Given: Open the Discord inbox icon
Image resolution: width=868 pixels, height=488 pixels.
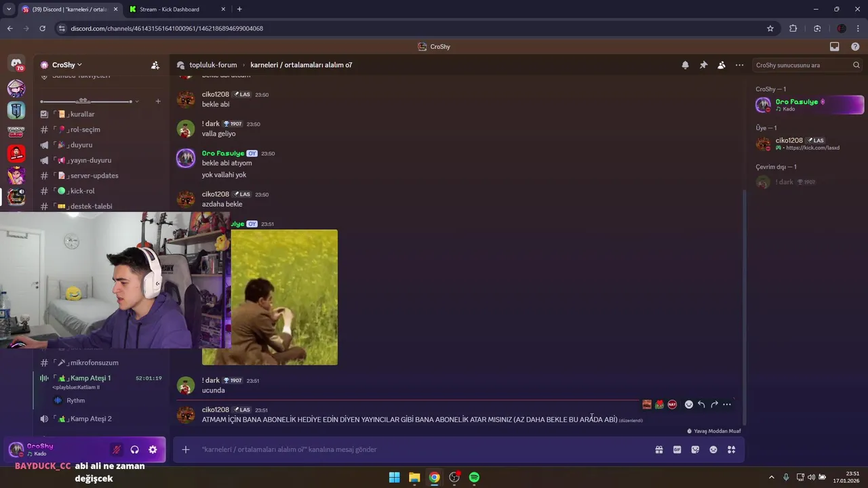Looking at the screenshot, I should 835,47.
